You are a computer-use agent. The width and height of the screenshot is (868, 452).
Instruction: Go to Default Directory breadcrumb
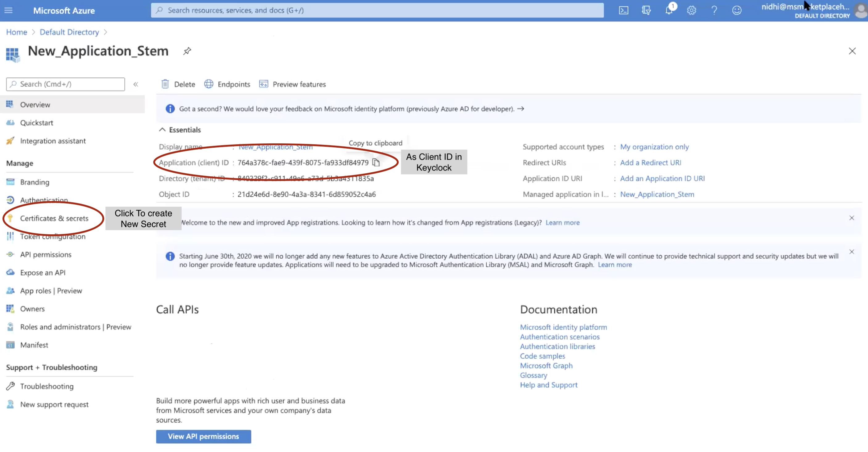(69, 32)
